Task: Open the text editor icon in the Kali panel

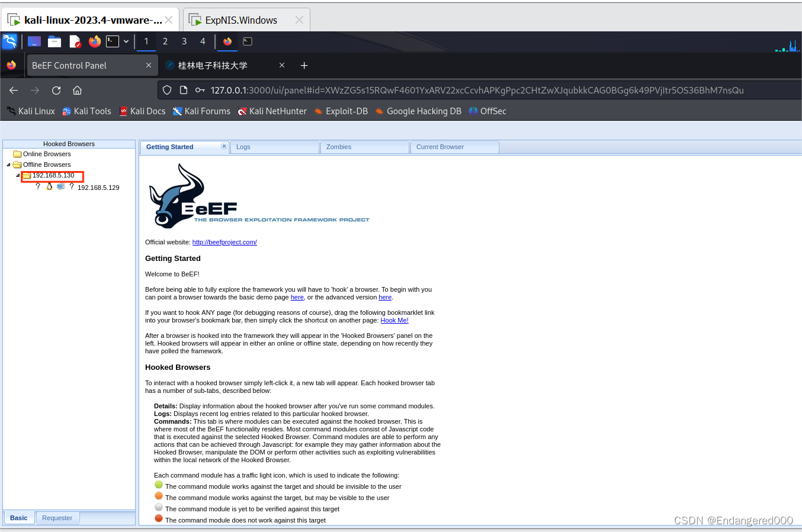Action: tap(75, 41)
